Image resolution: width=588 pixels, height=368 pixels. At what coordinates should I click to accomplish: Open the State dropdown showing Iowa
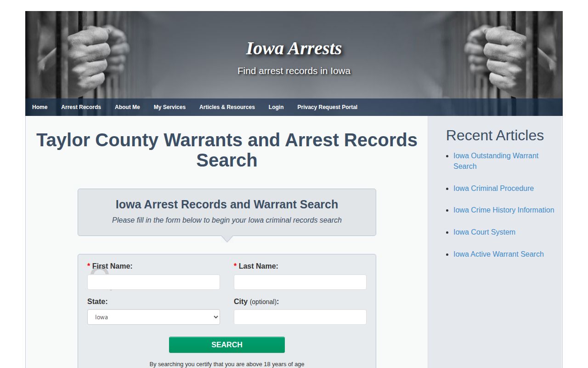(153, 317)
